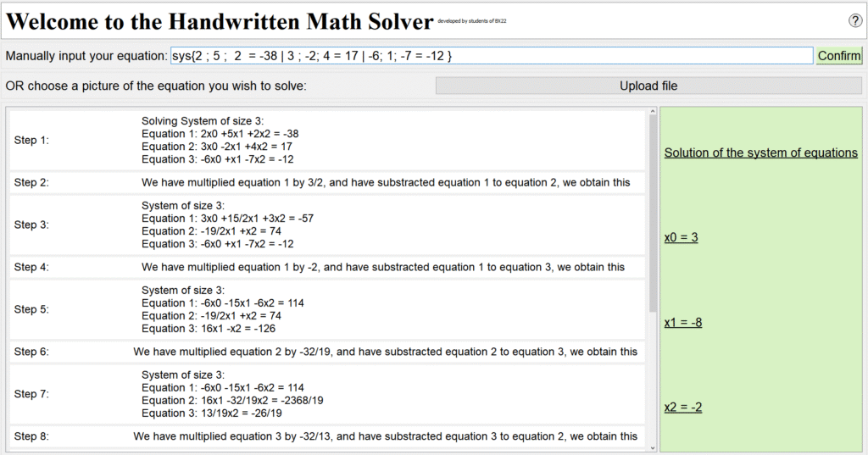Select the Step 3 system row

327,225
